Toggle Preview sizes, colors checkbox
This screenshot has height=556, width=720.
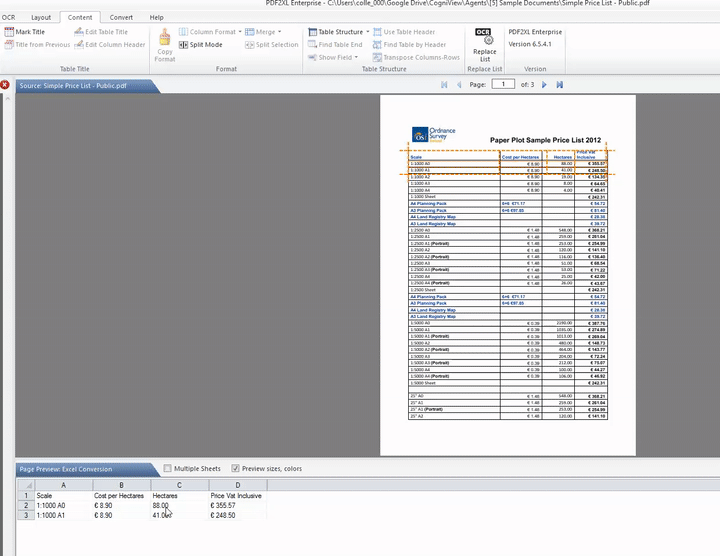(236, 468)
